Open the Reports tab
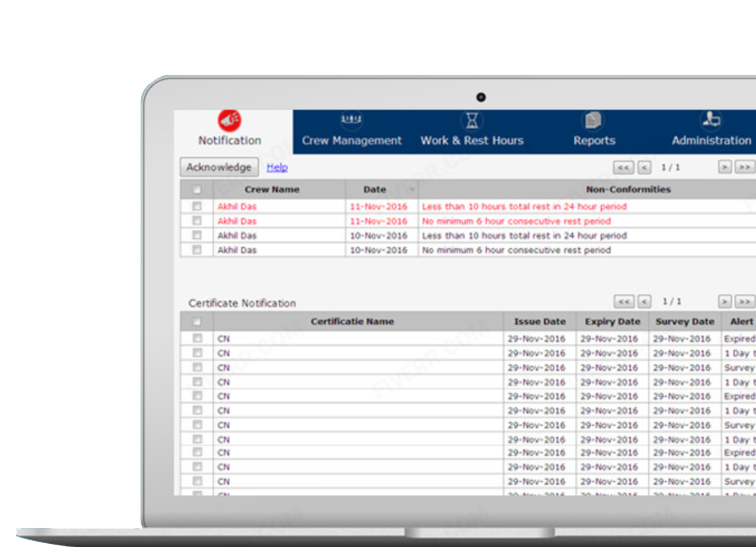 [x=594, y=141]
